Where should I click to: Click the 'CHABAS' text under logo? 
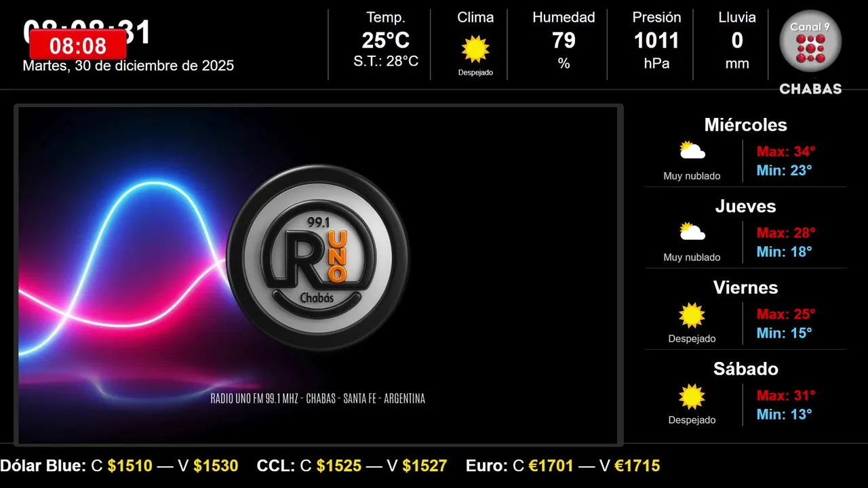[810, 89]
